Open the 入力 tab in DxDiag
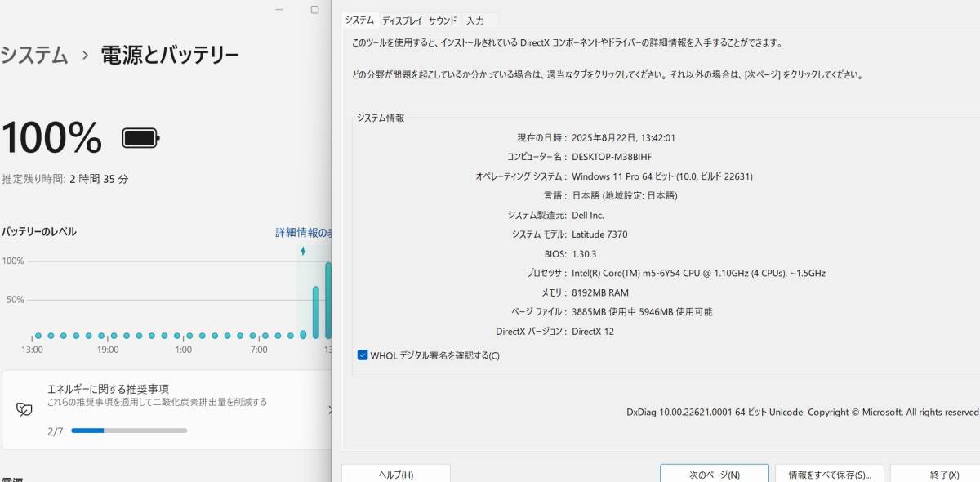This screenshot has height=482, width=980. [477, 20]
